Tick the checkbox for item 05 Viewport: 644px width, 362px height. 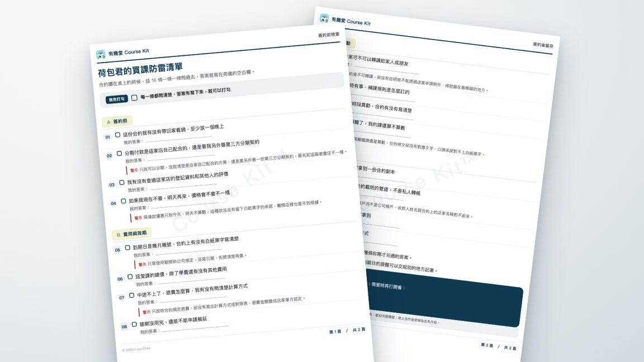127,247
